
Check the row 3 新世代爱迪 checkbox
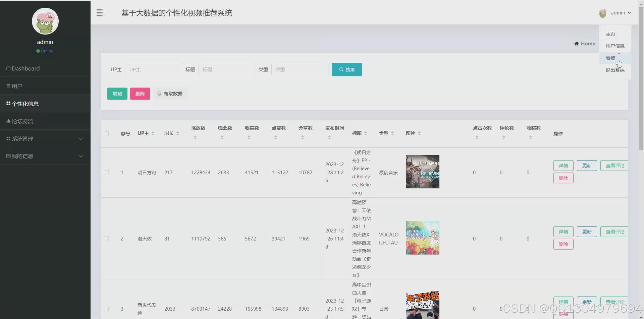click(x=106, y=309)
